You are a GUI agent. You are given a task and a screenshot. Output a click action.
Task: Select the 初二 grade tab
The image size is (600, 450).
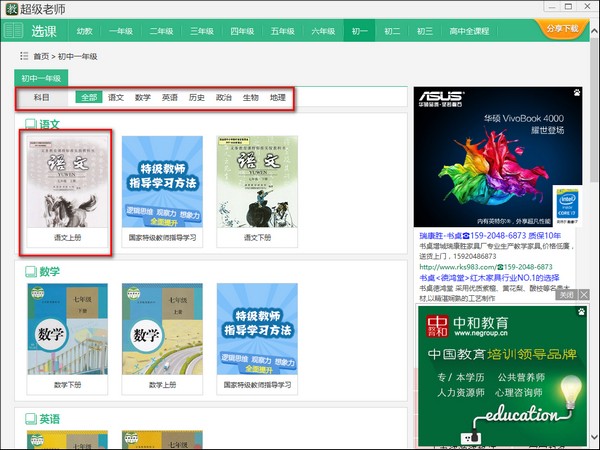(392, 31)
